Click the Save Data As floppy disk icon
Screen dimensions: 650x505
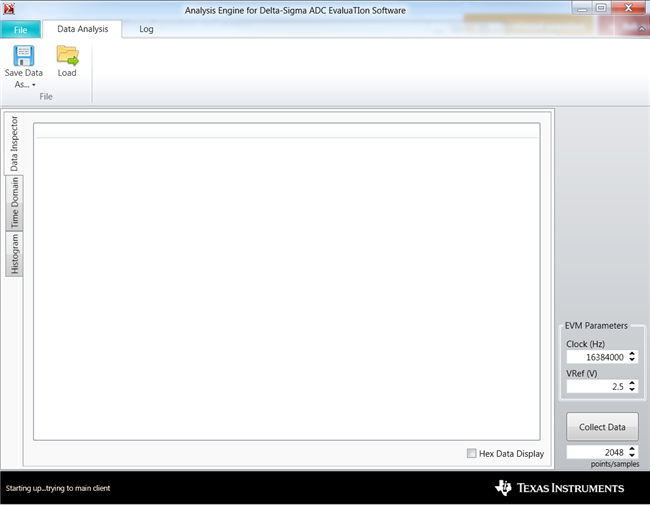[x=24, y=56]
